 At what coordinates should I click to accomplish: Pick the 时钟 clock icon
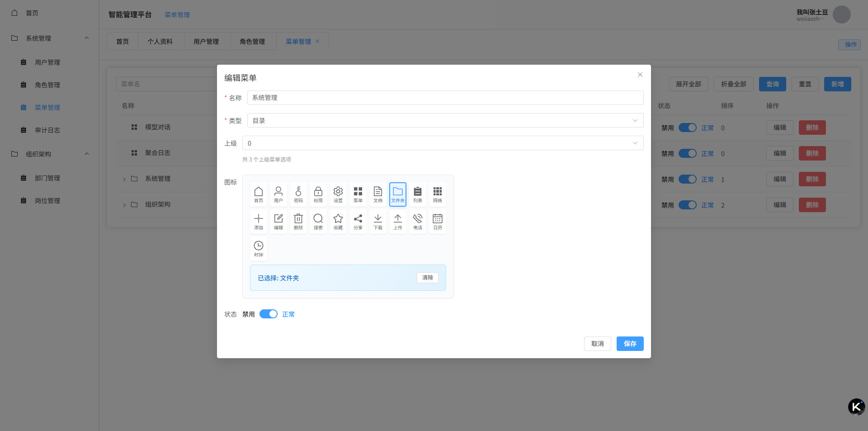[259, 249]
